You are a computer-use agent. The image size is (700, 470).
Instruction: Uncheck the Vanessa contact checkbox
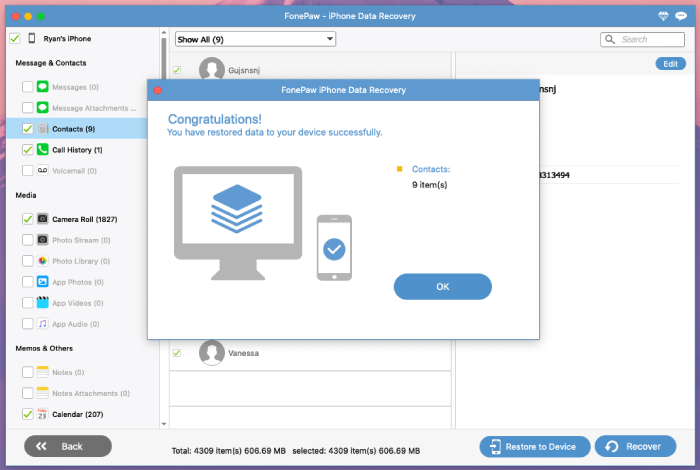coord(177,353)
